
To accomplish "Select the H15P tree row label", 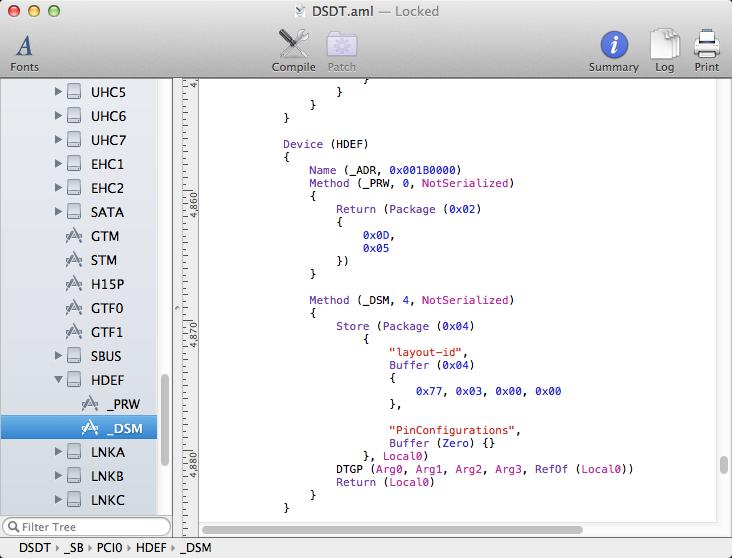I will coord(107,284).
